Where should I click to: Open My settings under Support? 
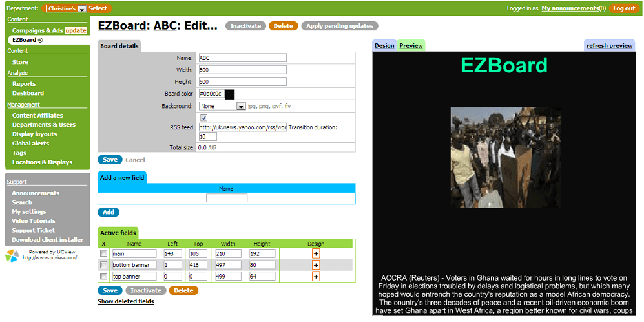coord(29,212)
